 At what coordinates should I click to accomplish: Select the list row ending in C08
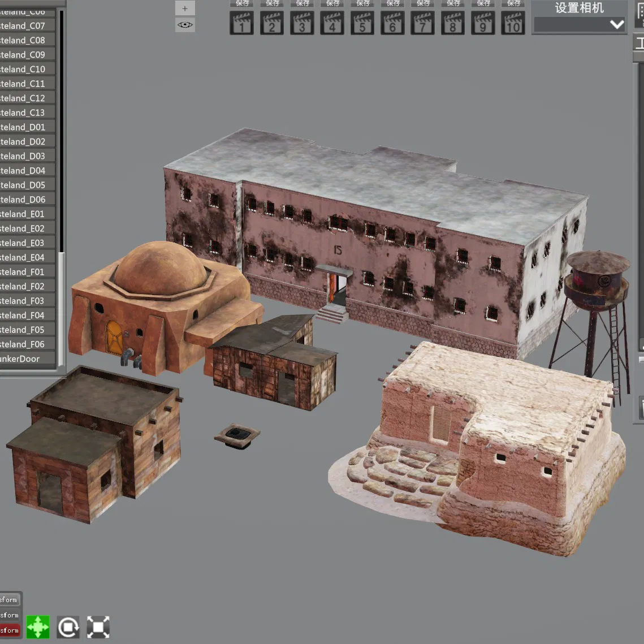point(28,40)
